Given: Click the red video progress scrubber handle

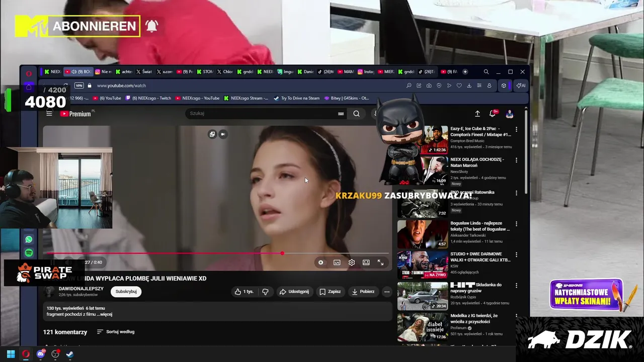Looking at the screenshot, I should [282, 253].
